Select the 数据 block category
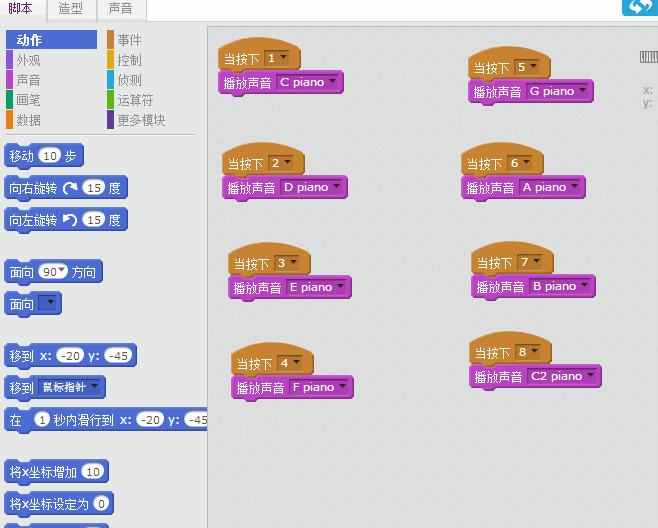658x528 pixels. (x=29, y=120)
